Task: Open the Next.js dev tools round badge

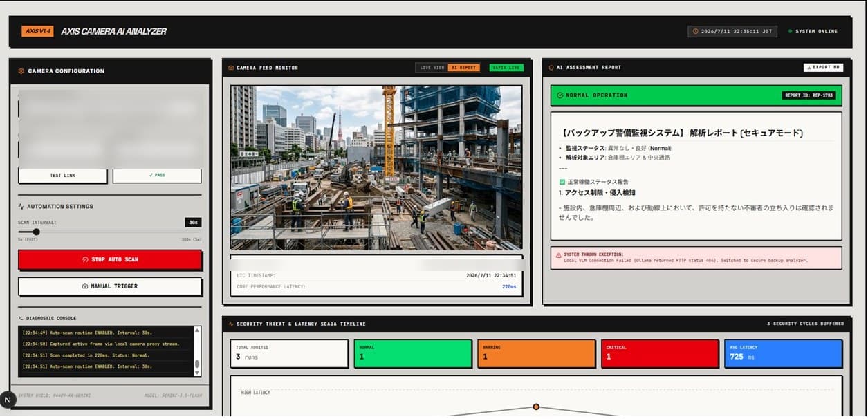Action: pyautogui.click(x=8, y=400)
